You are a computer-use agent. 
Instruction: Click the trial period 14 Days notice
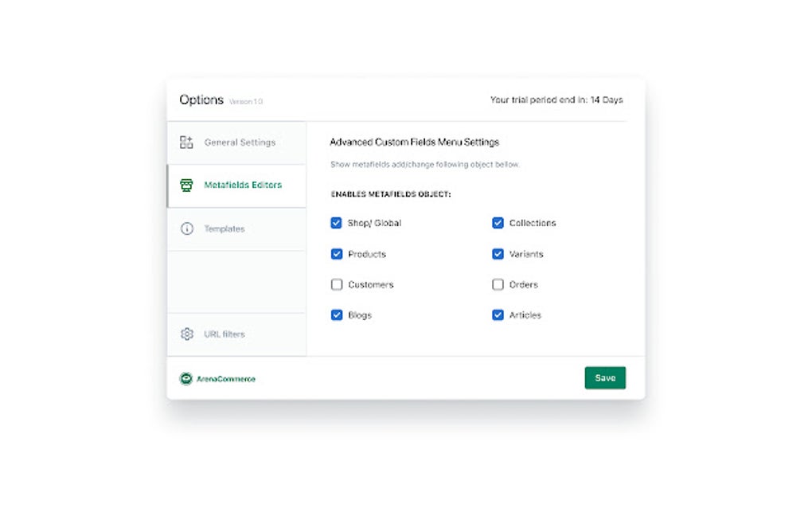point(556,100)
